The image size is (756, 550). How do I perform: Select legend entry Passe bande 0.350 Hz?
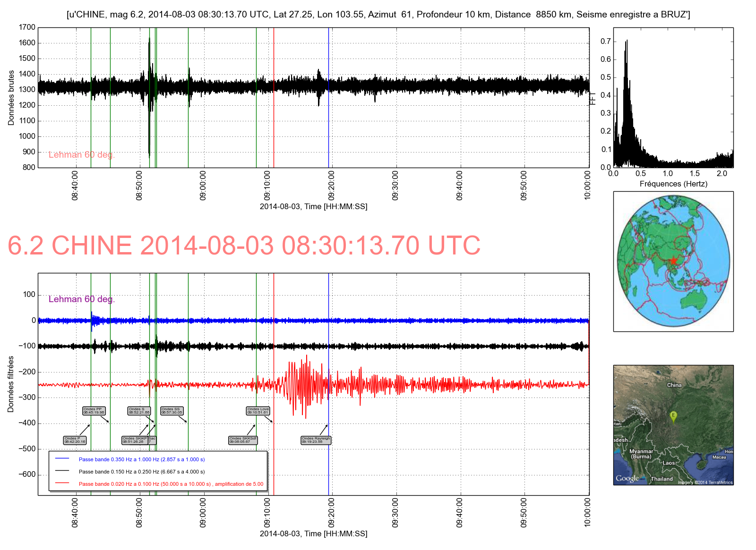[142, 459]
